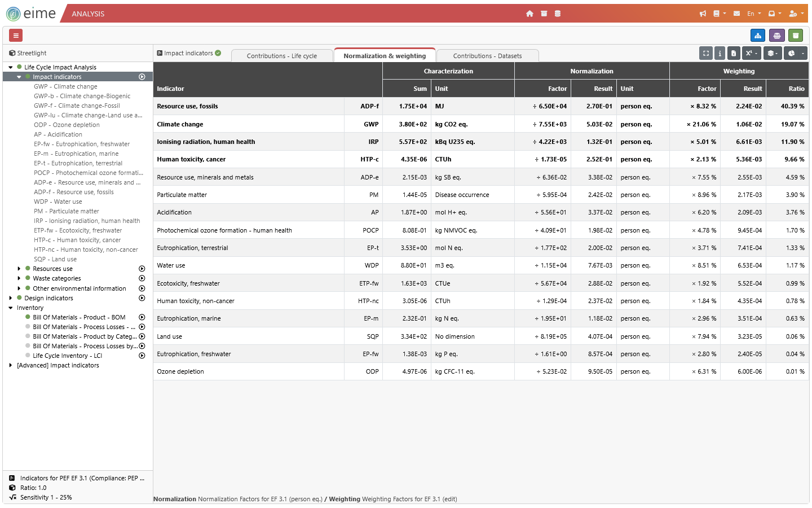
Task: Click play icon on Life Cycle Inventory - LCI
Action: point(142,356)
